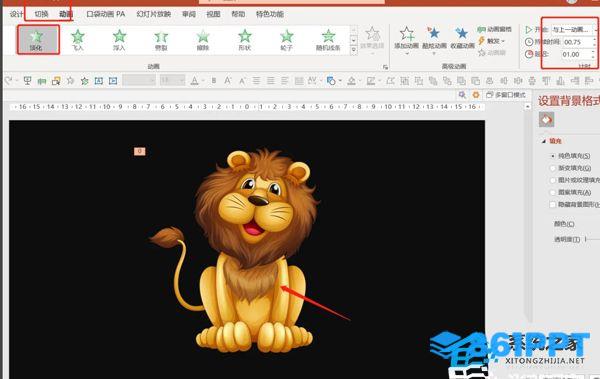The width and height of the screenshot is (600, 379).
Task: Click the orange gear icon above ruler
Action: tap(476, 95)
